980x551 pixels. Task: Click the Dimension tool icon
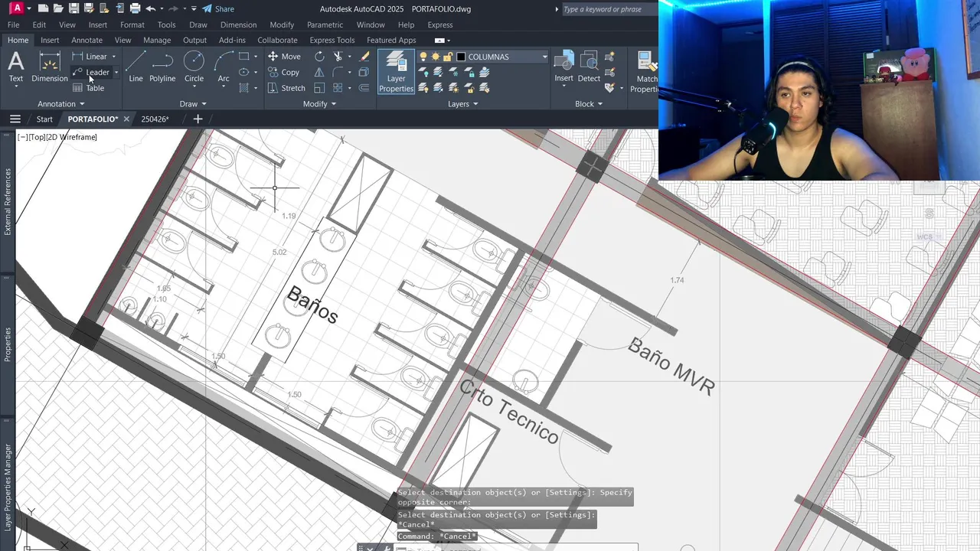pyautogui.click(x=50, y=67)
